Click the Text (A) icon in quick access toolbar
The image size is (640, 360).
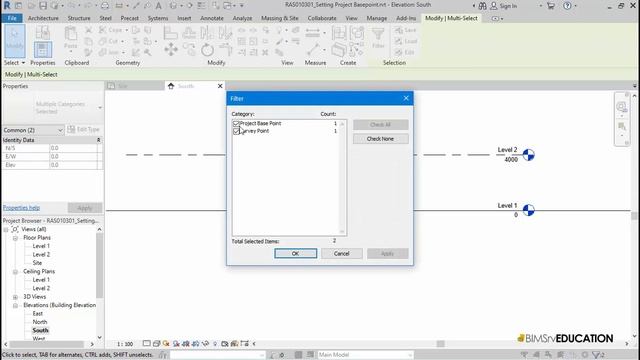pyautogui.click(x=158, y=6)
